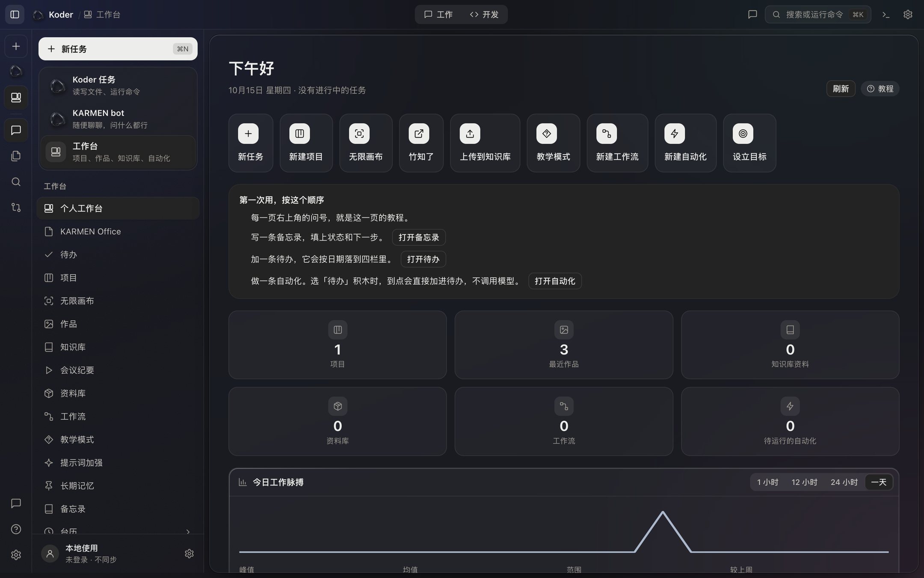Open 备忘录 in the sidebar
Viewport: 924px width, 578px height.
118,509
